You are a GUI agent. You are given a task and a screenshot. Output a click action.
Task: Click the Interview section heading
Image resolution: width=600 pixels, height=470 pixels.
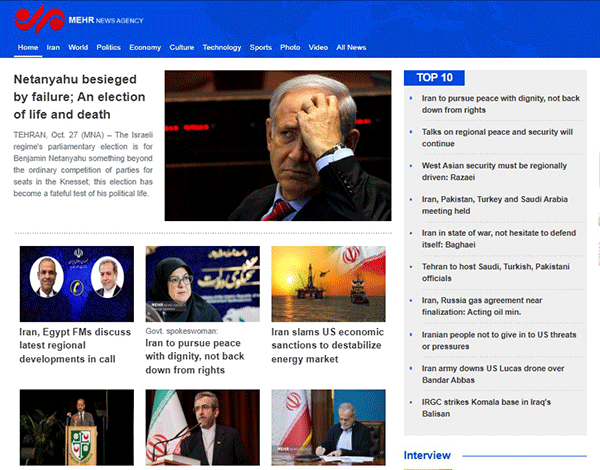click(427, 455)
